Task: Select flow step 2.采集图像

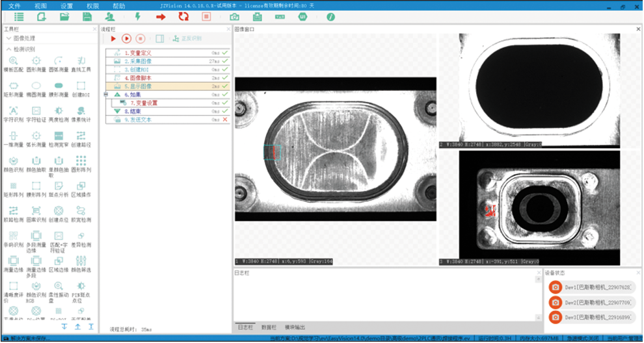Action: pos(168,61)
